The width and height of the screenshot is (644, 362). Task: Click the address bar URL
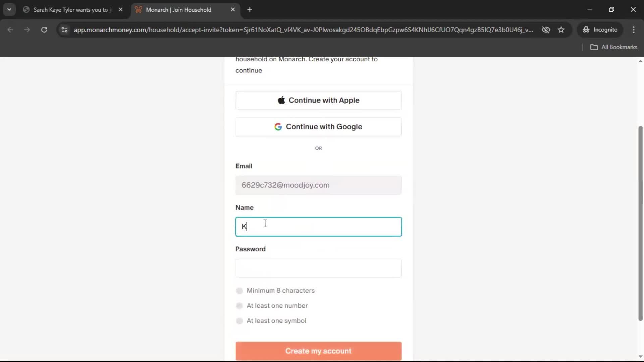point(302,30)
